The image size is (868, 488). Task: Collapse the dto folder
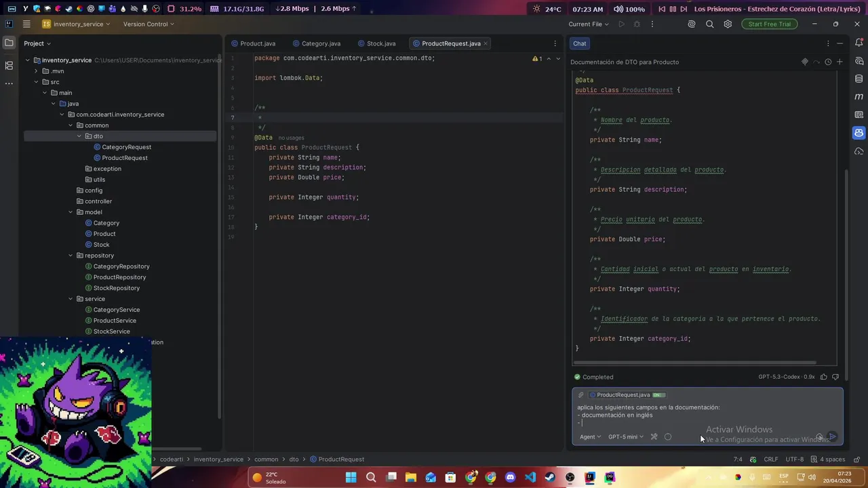coord(79,136)
